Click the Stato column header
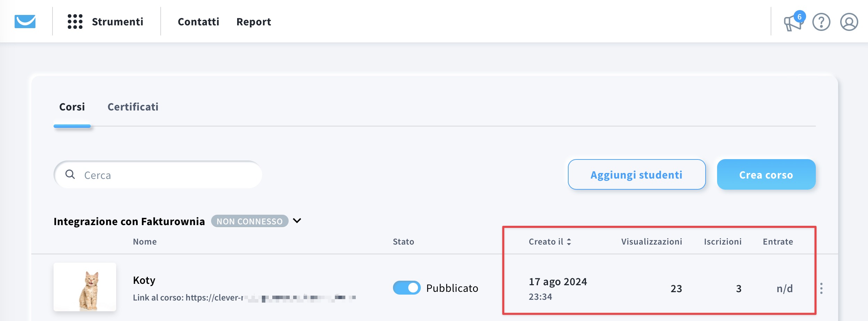868x321 pixels. (x=403, y=242)
